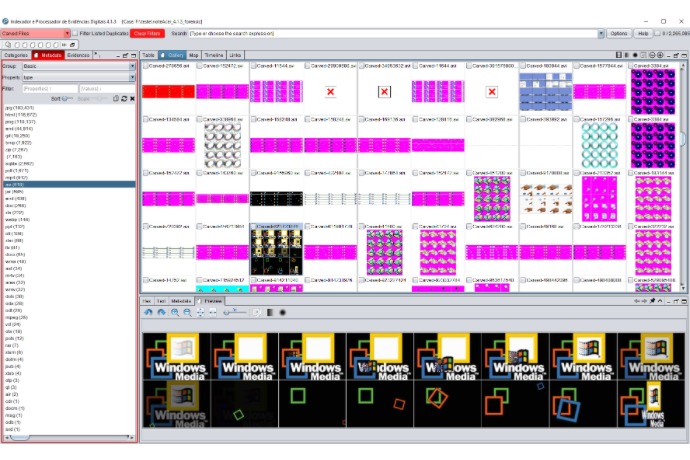Image resolution: width=690 pixels, height=460 pixels.
Task: Go to next hit in viewer panel
Action: pos(644,301)
